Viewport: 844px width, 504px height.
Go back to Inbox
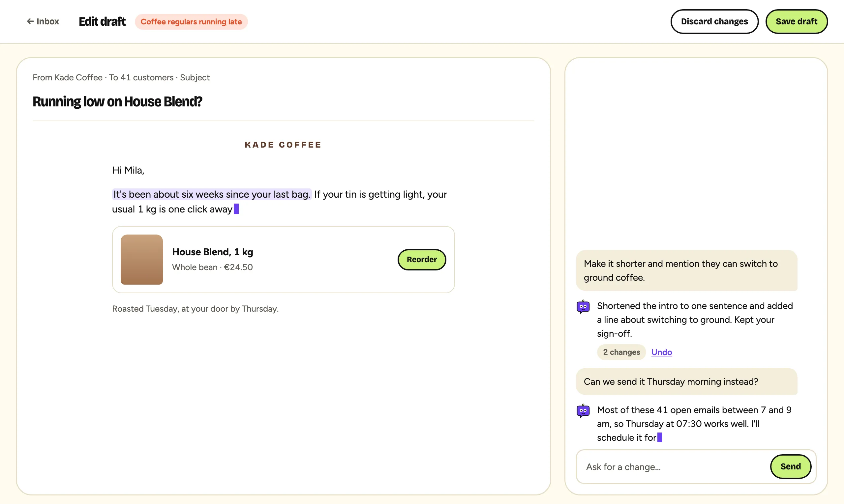pos(43,21)
